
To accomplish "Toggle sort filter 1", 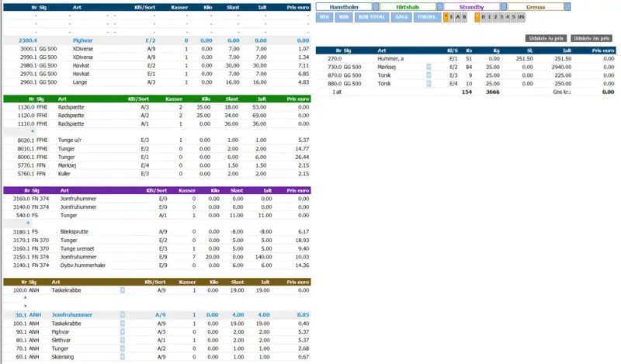I will click(x=489, y=17).
